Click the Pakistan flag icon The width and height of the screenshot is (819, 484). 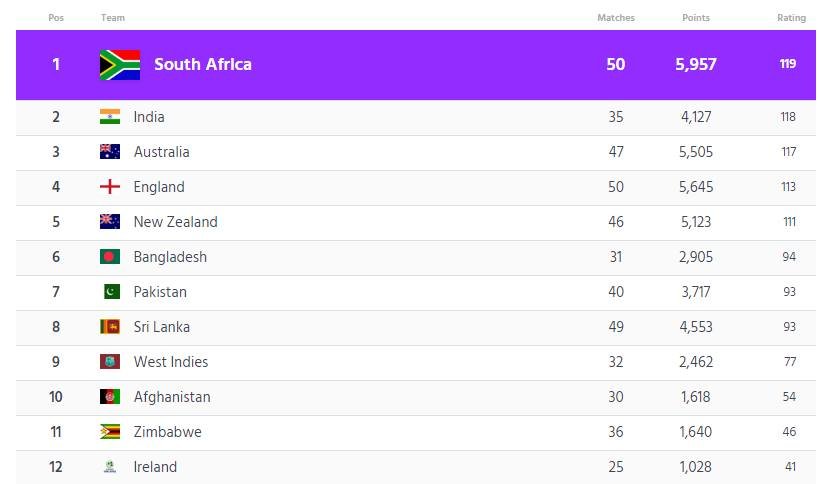click(112, 291)
